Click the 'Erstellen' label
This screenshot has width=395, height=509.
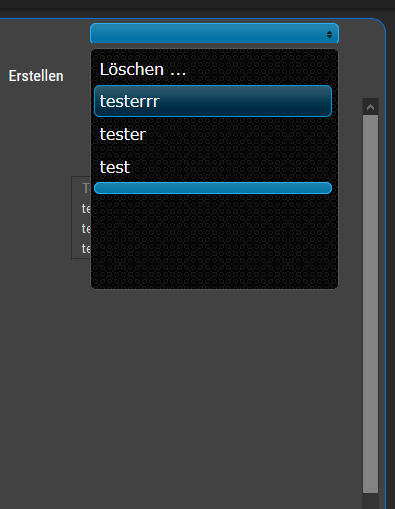[36, 76]
